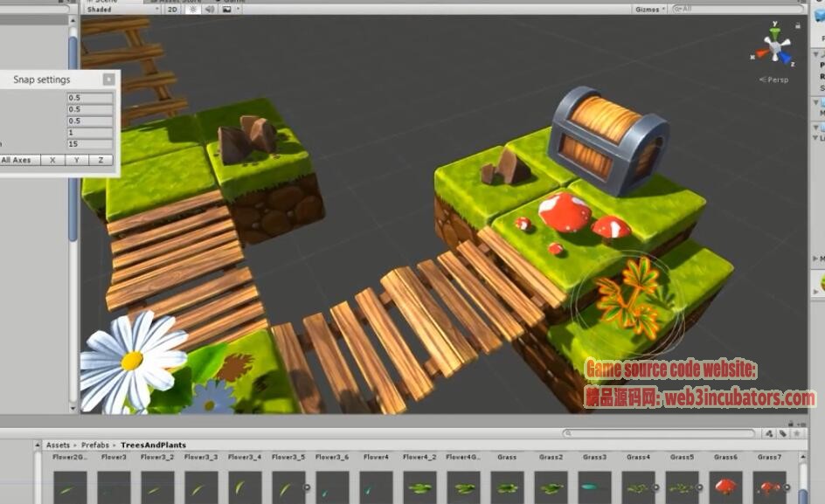Toggle 2D view mode

tap(172, 10)
